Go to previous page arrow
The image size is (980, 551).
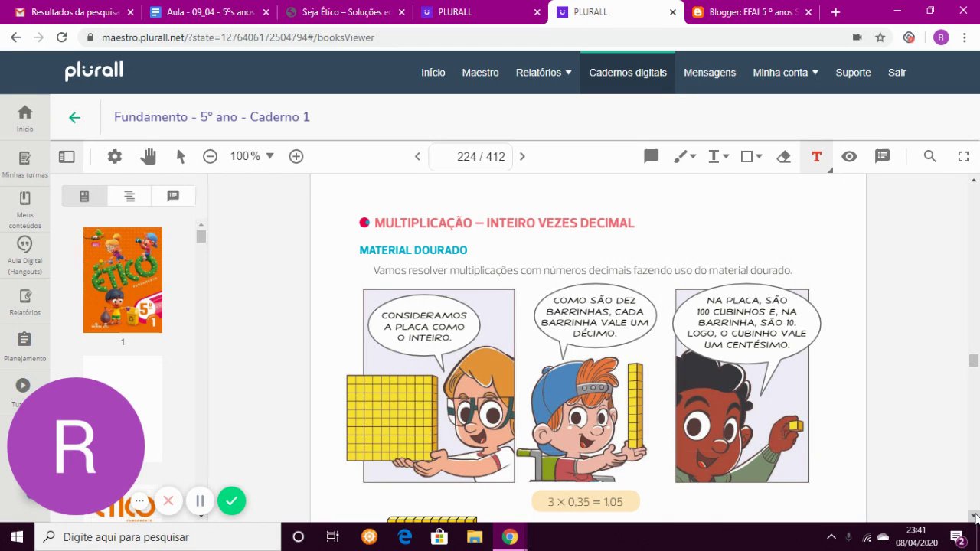point(417,156)
